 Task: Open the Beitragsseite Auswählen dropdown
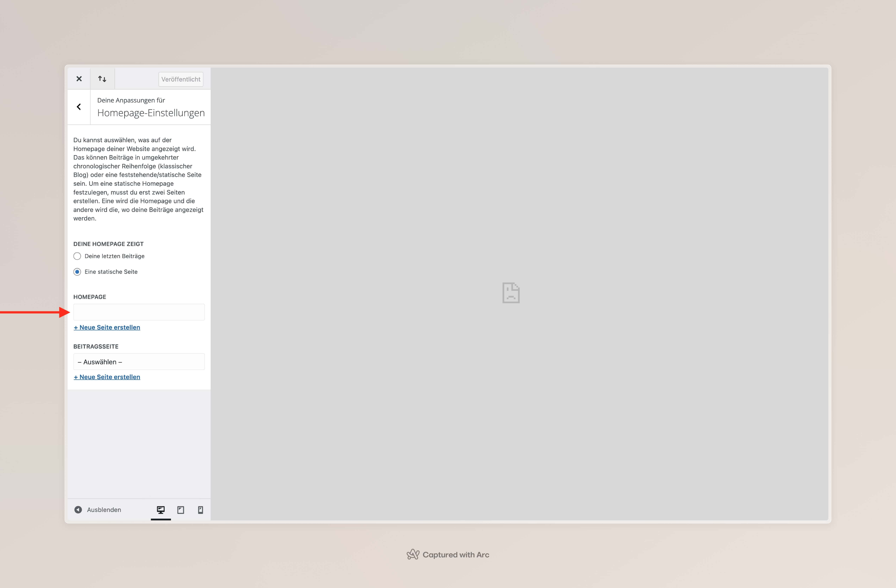(139, 362)
